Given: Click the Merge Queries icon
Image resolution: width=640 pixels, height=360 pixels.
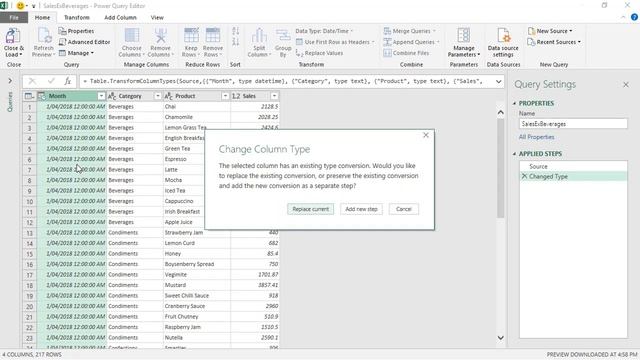Looking at the screenshot, I should point(387,31).
